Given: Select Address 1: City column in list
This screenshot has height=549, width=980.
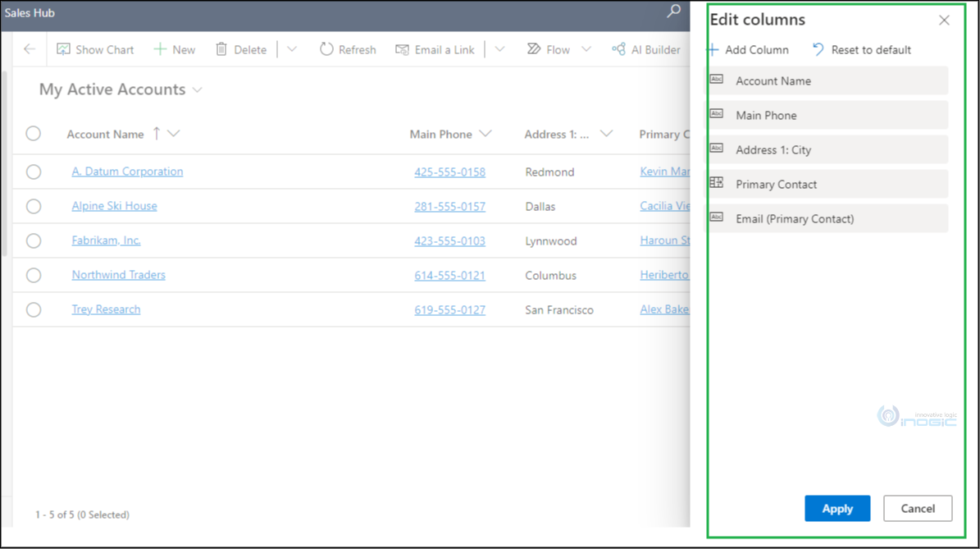Looking at the screenshot, I should (827, 149).
